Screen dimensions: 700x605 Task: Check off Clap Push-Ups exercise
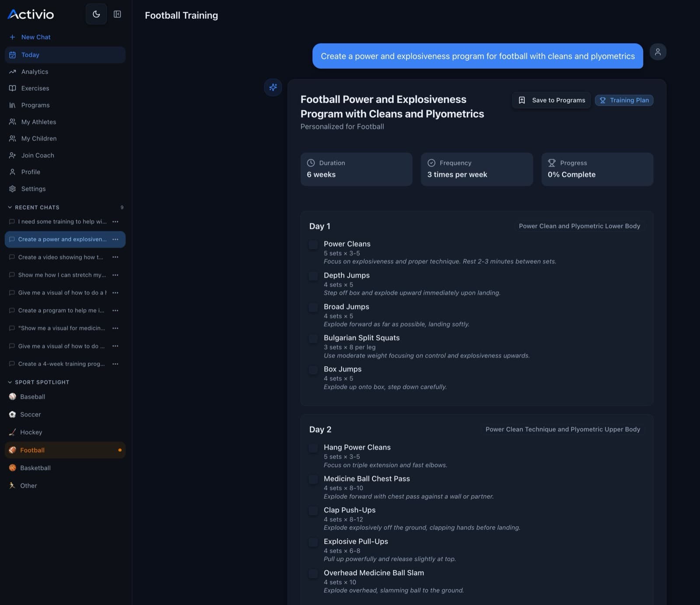[313, 511]
